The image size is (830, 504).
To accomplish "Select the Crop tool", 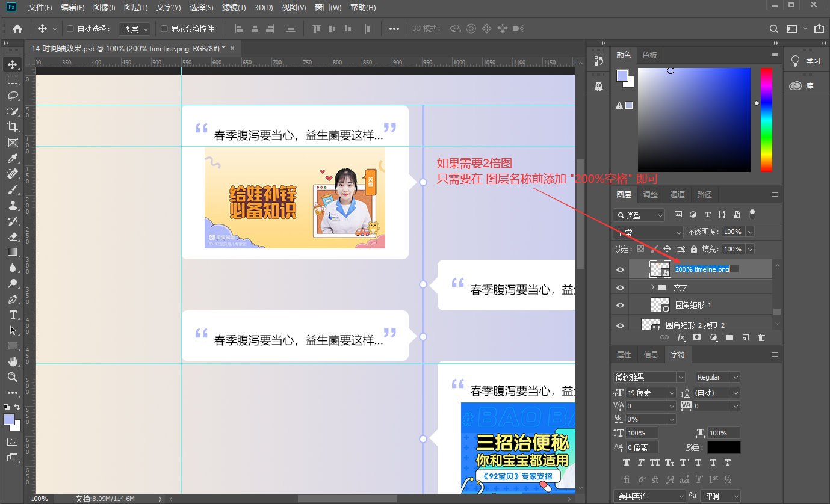I will [12, 127].
